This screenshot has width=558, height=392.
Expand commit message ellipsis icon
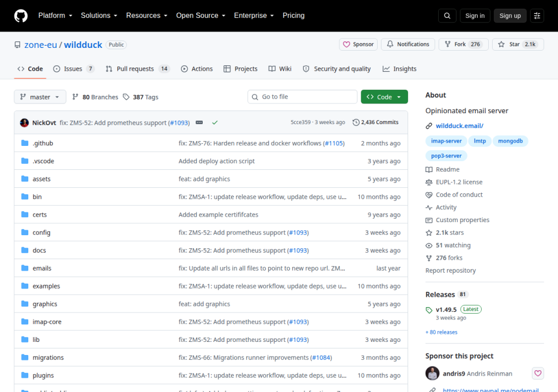coord(199,122)
